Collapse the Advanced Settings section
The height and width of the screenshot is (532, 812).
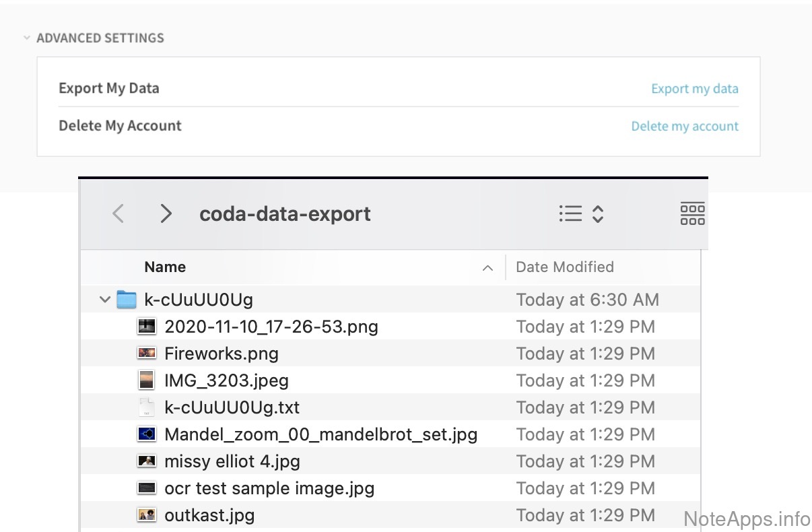27,38
